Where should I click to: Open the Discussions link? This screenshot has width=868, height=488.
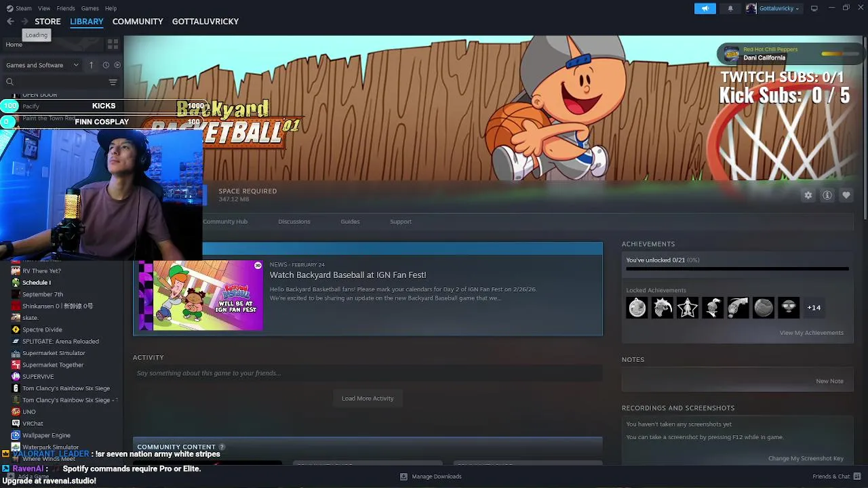[x=294, y=222]
